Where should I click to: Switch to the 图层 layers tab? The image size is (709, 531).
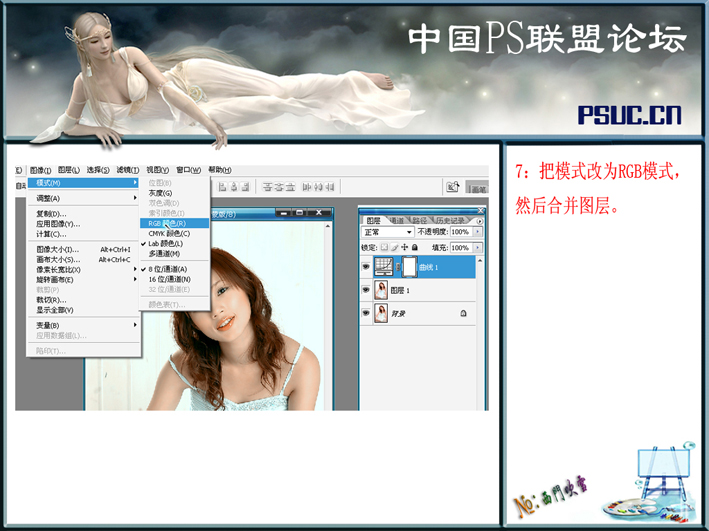pyautogui.click(x=373, y=220)
